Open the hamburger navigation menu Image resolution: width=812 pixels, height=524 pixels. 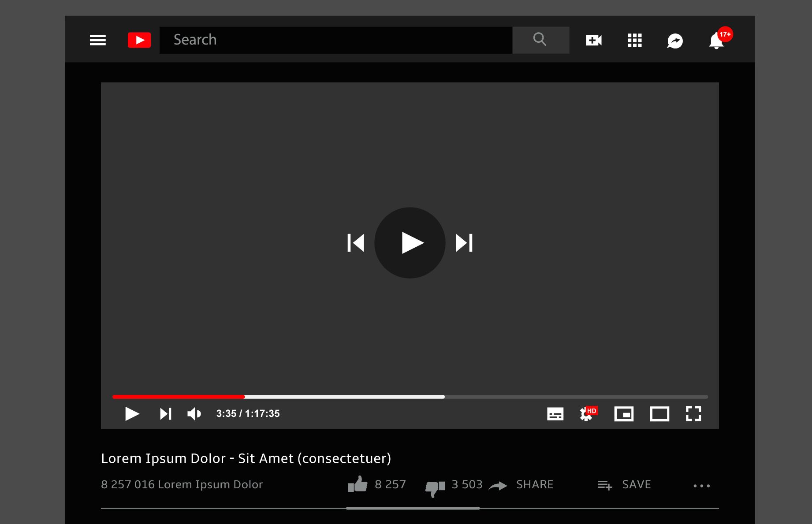click(98, 40)
